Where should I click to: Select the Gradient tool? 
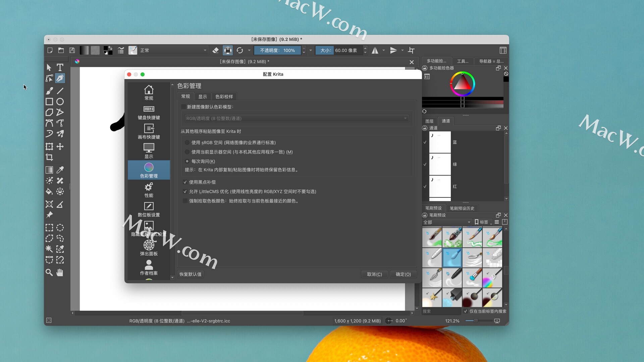49,170
